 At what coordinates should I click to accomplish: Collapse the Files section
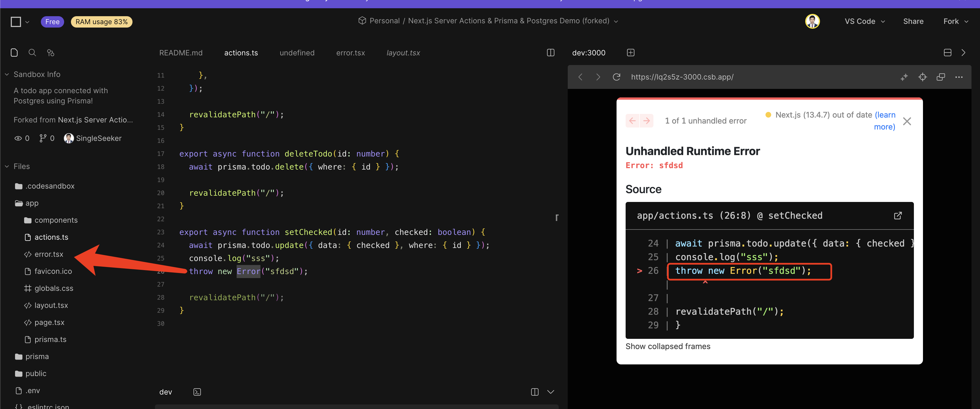[7, 166]
